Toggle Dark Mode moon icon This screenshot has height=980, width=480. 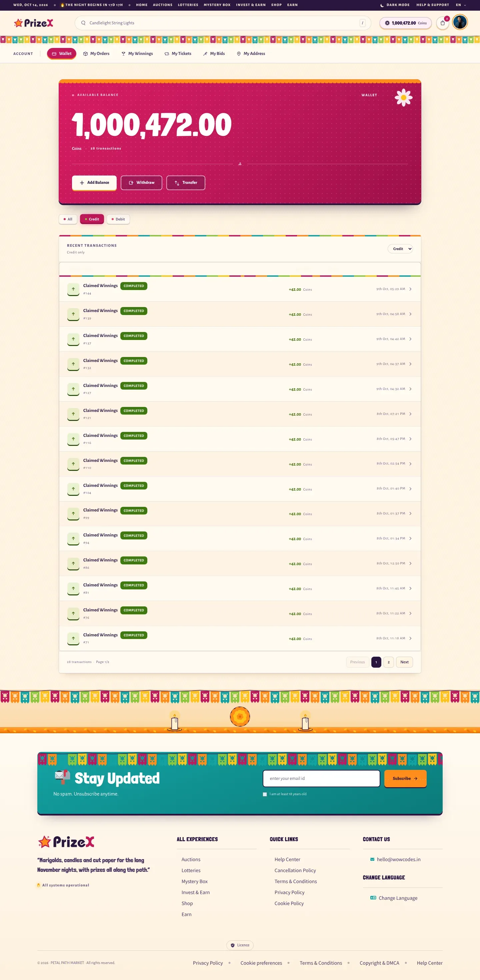[382, 5]
